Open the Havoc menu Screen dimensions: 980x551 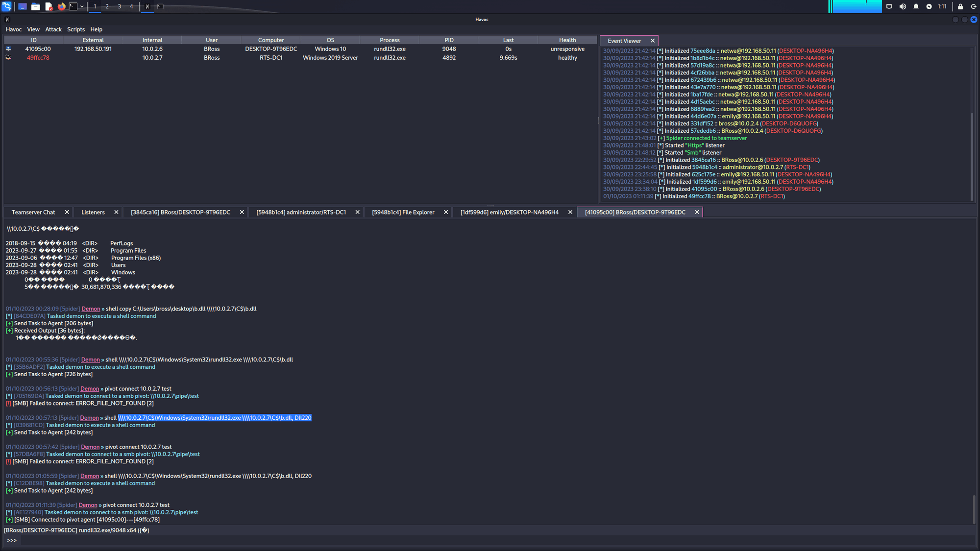click(x=14, y=29)
